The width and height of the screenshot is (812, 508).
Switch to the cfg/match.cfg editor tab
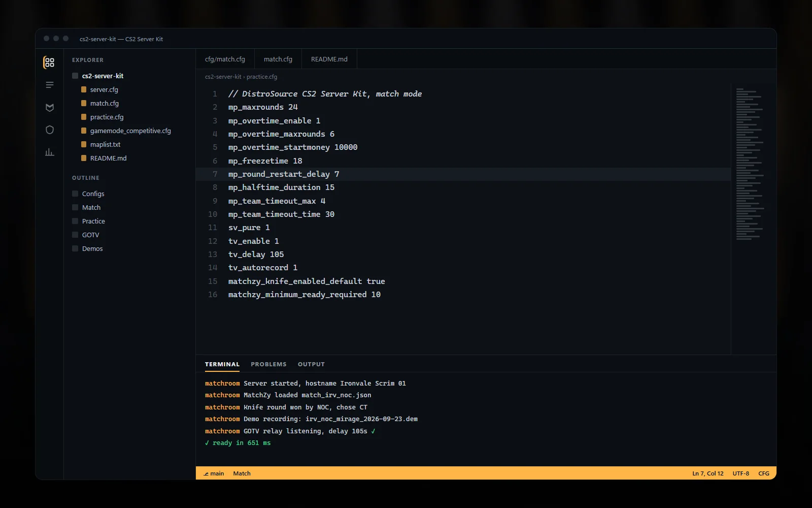coord(225,59)
